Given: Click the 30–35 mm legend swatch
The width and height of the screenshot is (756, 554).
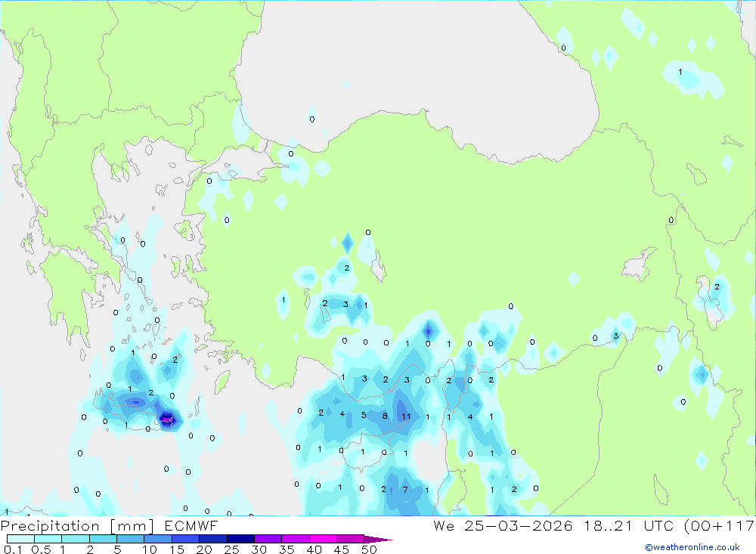Looking at the screenshot, I should tap(268, 539).
